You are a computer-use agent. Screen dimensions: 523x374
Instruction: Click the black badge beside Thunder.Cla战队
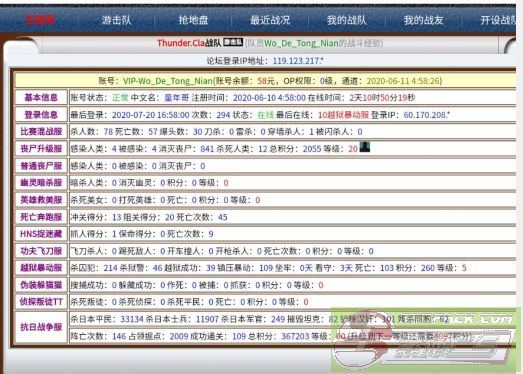tap(233, 42)
